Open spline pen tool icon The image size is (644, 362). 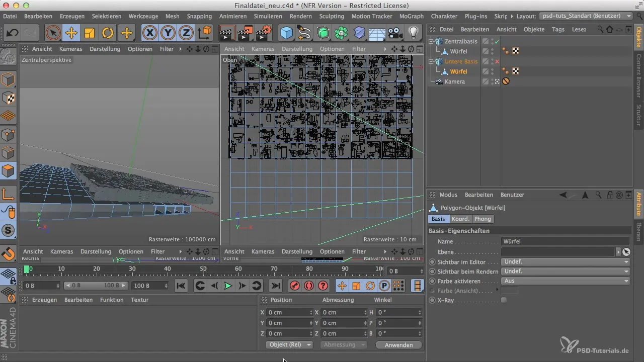pyautogui.click(x=304, y=33)
